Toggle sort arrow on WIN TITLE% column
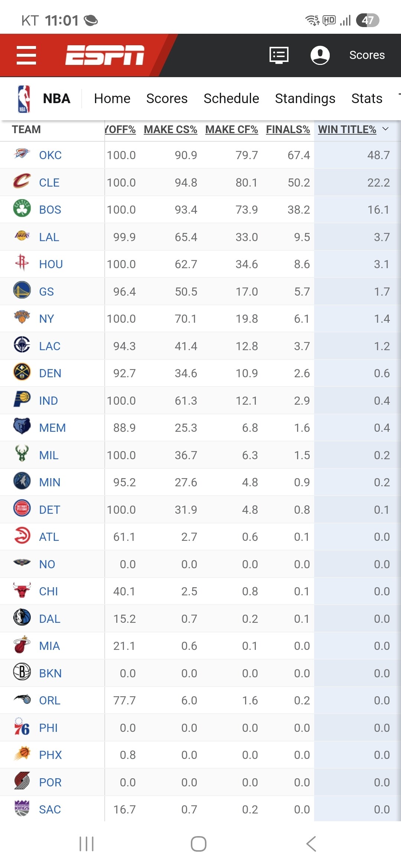This screenshot has height=868, width=401. pos(385,129)
